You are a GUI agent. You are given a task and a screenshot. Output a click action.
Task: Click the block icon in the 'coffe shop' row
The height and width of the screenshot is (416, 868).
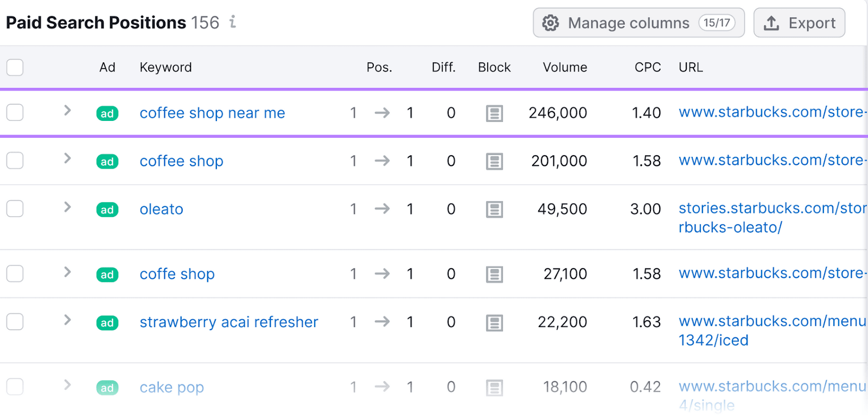tap(494, 274)
